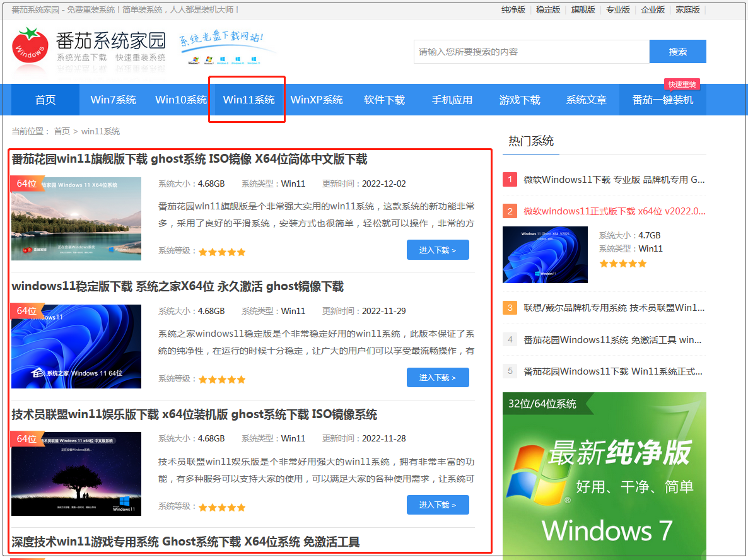Image resolution: width=748 pixels, height=560 pixels.
Task: Click 番茄系统家园 site title text
Action: 110,40
